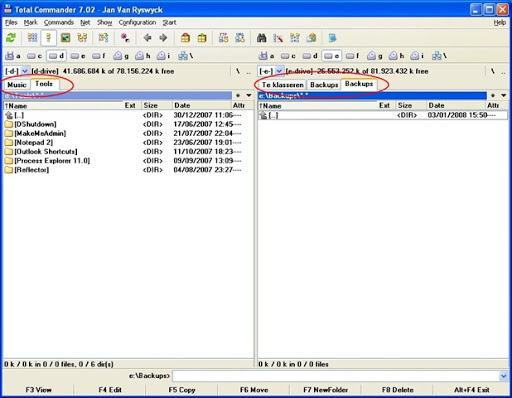Expand the command line history dropdown
The height and width of the screenshot is (398, 512).
504,376
